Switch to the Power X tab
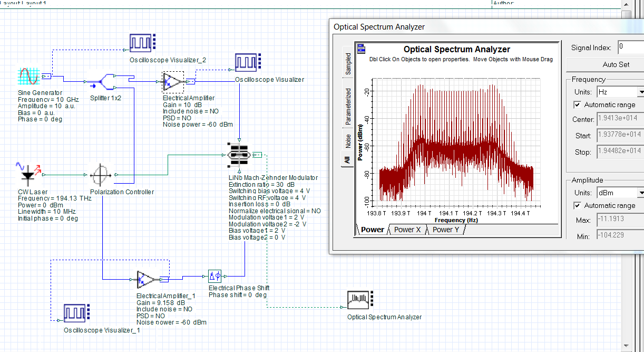Viewport: 644px width, 352px height. pos(407,230)
